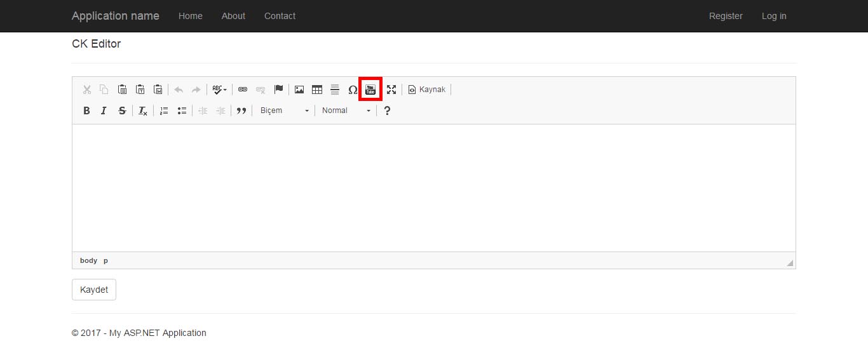Screen dimensions: 868x362
Task: Toggle Italic formatting
Action: pyautogui.click(x=104, y=111)
